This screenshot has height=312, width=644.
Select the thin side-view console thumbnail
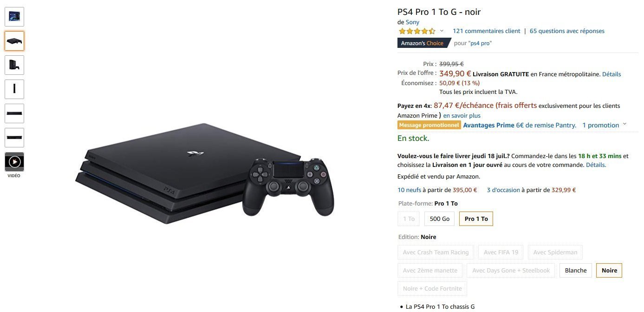tap(14, 89)
